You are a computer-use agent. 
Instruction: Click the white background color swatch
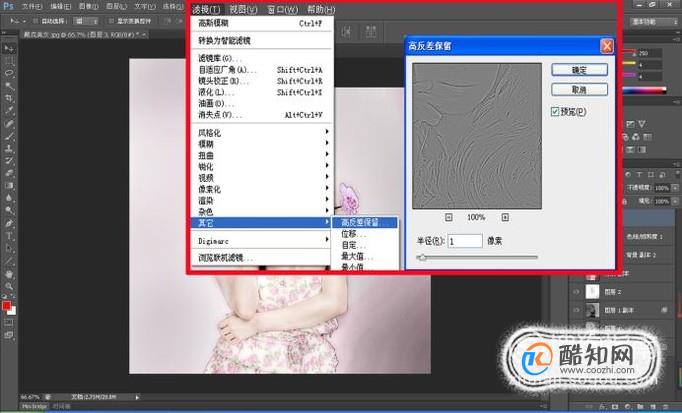pyautogui.click(x=13, y=311)
